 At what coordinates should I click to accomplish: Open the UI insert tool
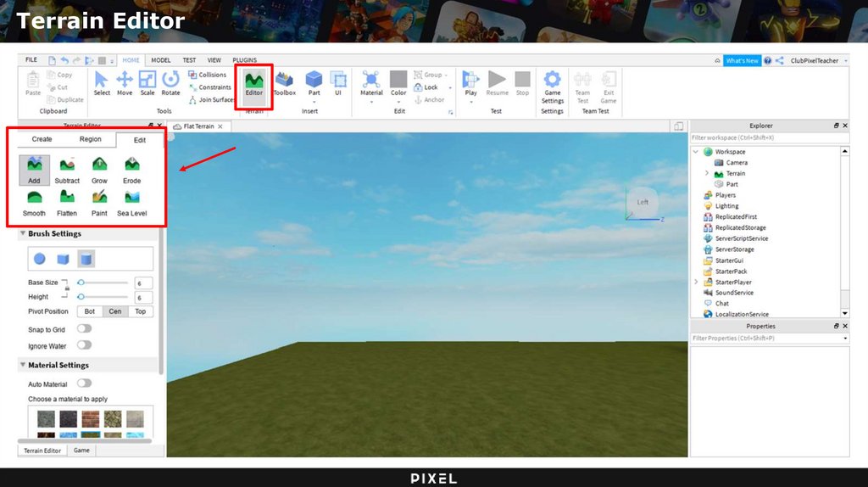[338, 85]
